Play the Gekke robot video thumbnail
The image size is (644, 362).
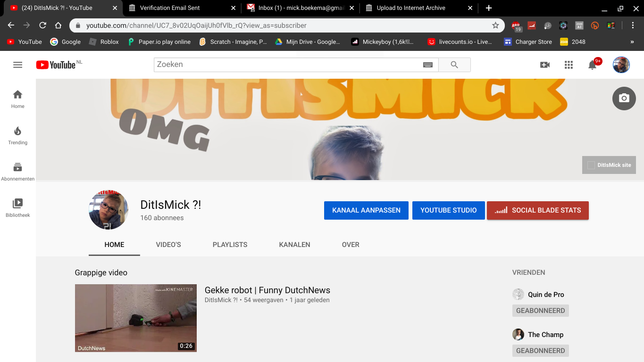[x=136, y=318]
